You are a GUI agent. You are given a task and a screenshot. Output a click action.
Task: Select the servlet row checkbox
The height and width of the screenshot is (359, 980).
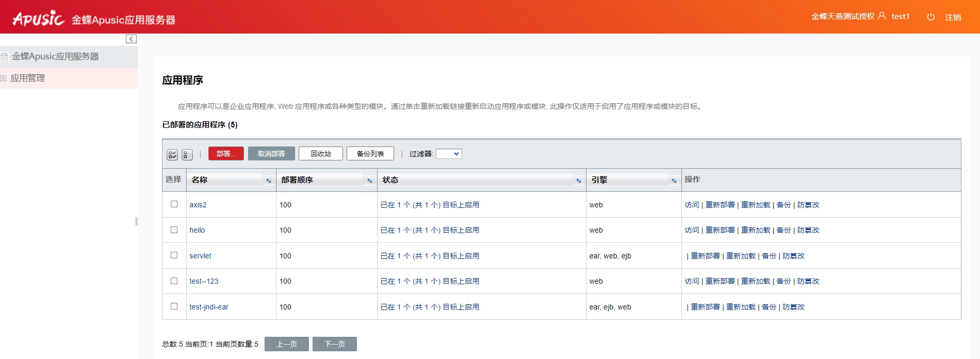click(174, 255)
